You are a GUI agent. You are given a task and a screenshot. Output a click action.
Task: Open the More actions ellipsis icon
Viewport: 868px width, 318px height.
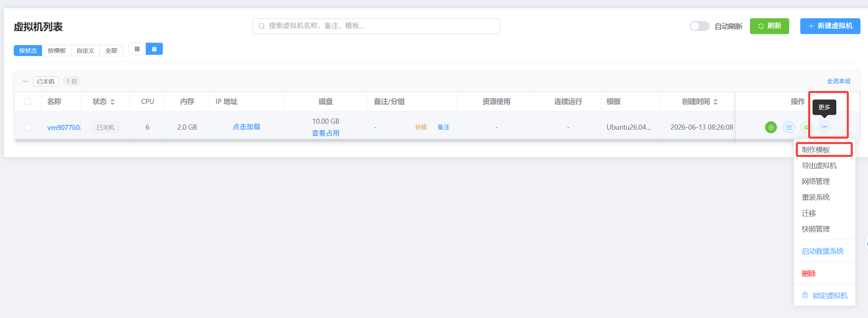[x=824, y=127]
